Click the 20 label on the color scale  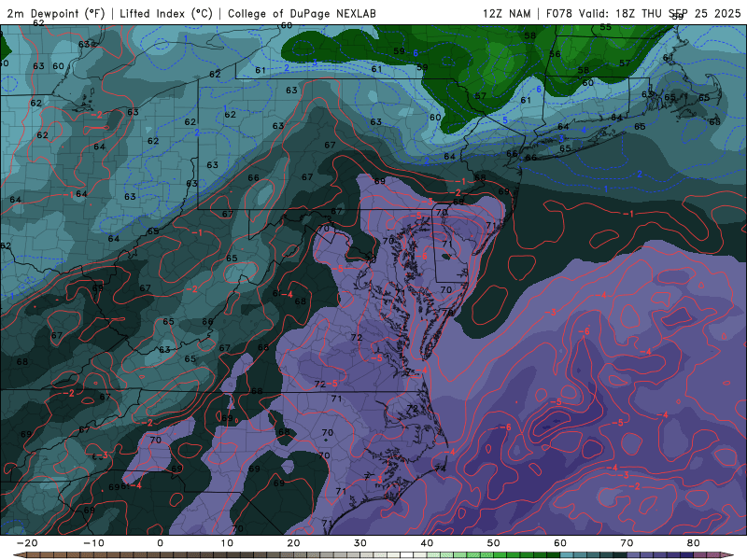[293, 543]
